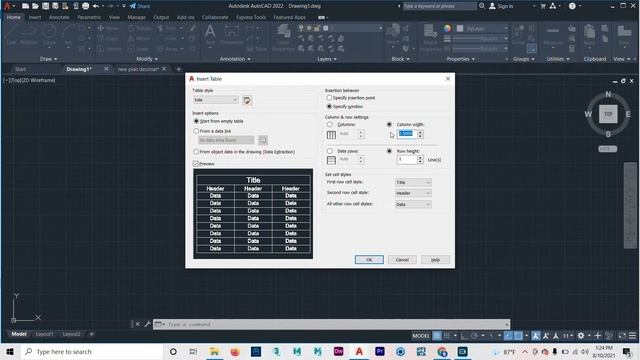The width and height of the screenshot is (640, 360).
Task: Uncheck the Preview checkbox
Action: [x=196, y=164]
